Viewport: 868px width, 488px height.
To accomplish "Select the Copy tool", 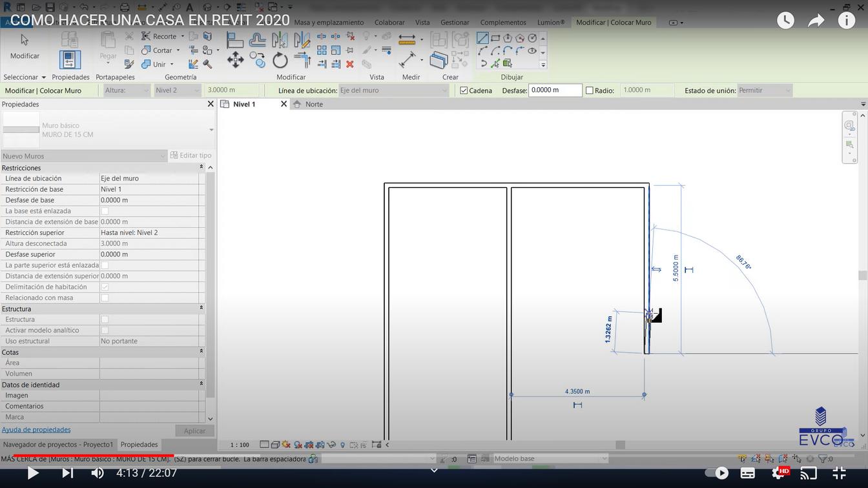I will (x=257, y=61).
